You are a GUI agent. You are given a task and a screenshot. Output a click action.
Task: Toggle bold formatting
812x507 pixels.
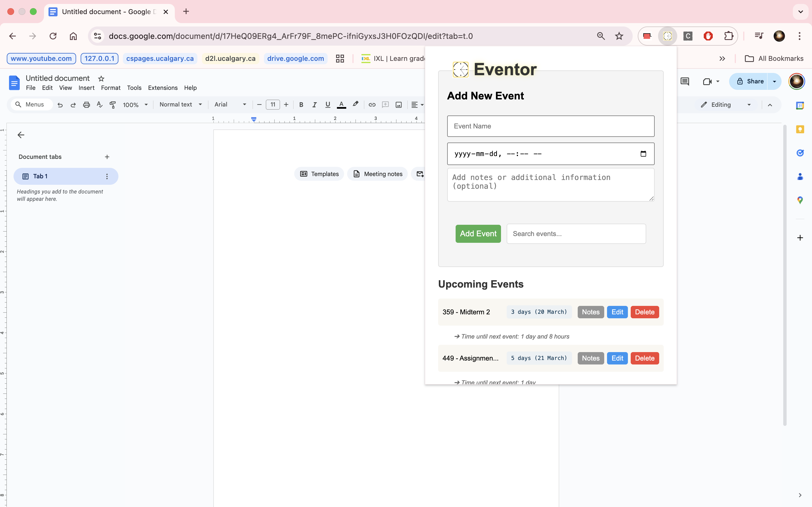pos(301,104)
